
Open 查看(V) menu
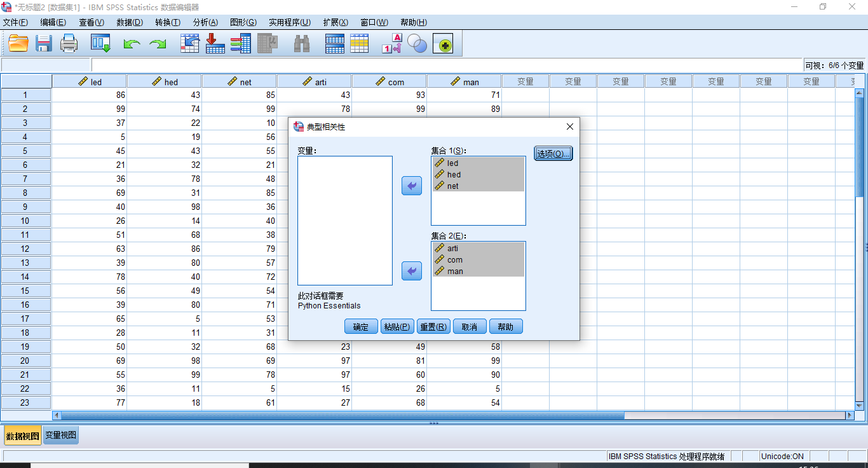[92, 22]
